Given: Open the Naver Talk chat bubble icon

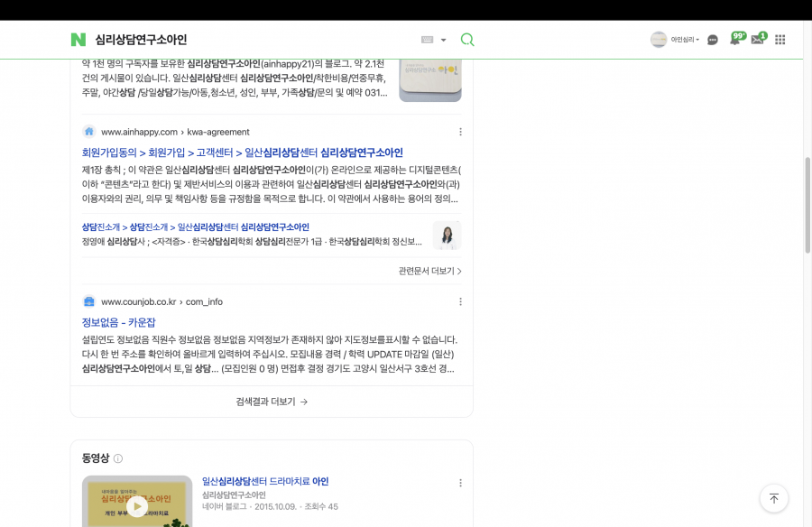Looking at the screenshot, I should [713, 40].
